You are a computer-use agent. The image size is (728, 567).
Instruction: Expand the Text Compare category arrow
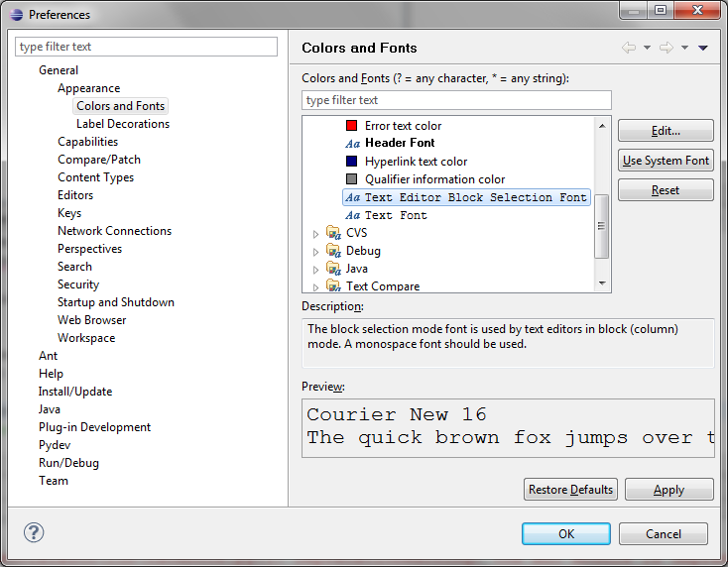(315, 287)
